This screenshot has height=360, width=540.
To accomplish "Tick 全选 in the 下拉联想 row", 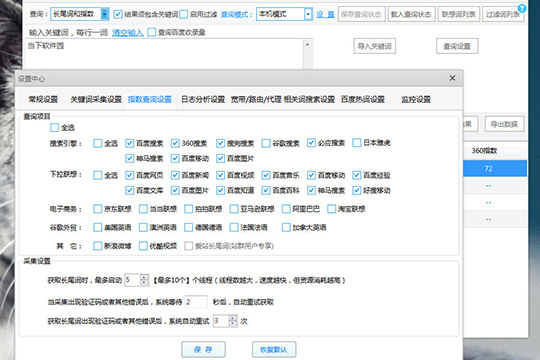I will pos(97,175).
